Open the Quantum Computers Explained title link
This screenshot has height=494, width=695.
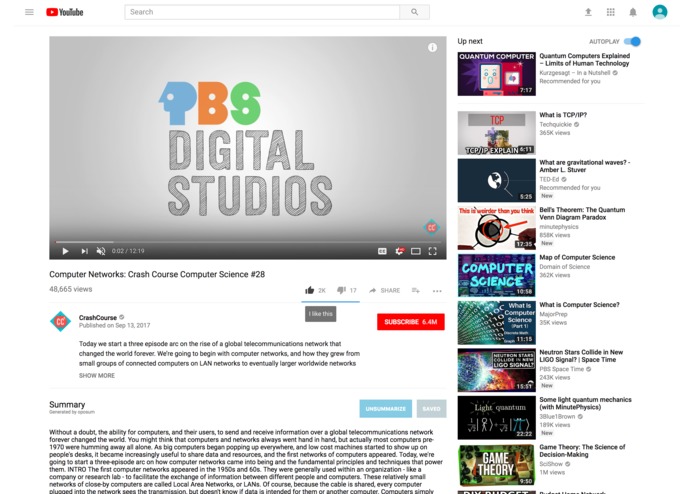pos(585,59)
